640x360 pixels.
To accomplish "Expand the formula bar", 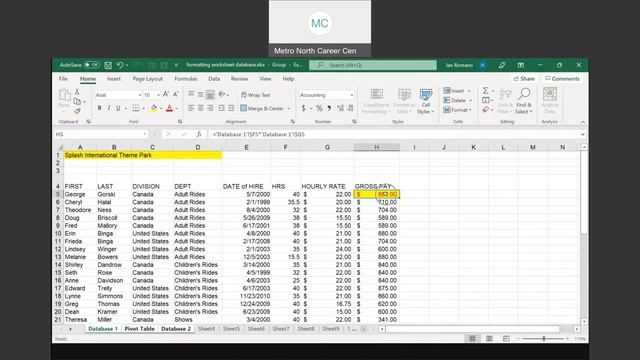I will (x=582, y=134).
